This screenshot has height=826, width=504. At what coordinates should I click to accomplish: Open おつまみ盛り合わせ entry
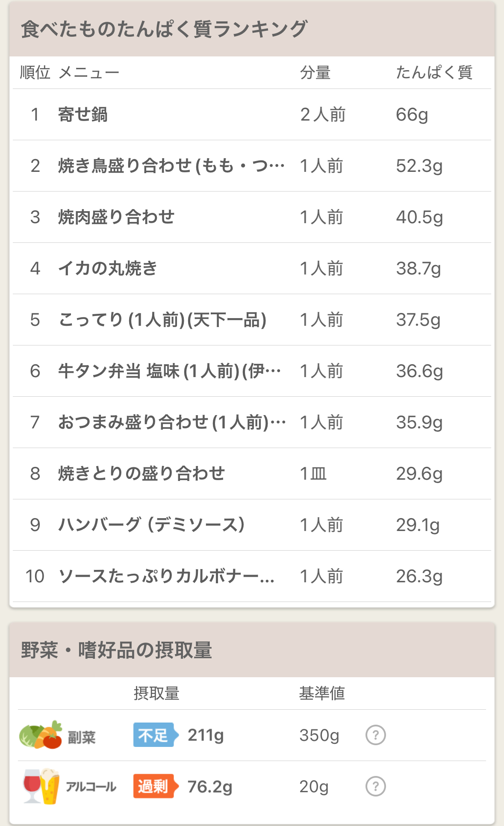tap(252, 422)
